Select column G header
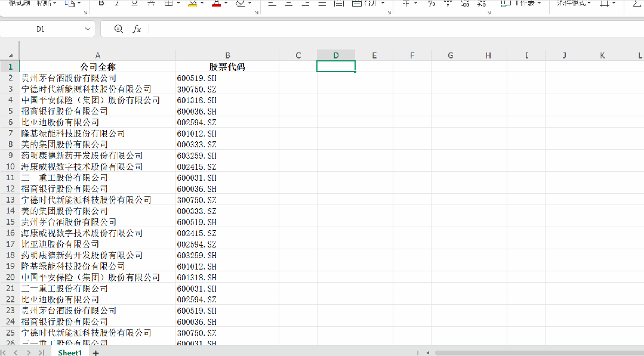The image size is (644, 356). pos(451,55)
